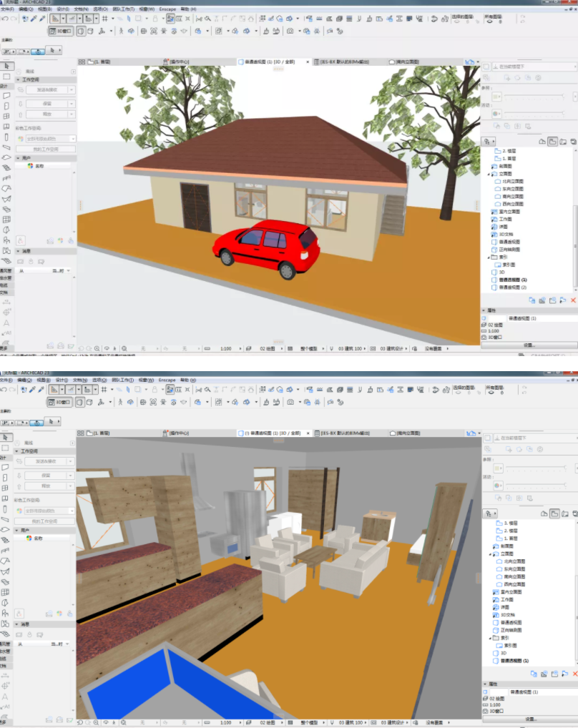Select the Railing tool in the upper window toolbox
Screen dimensions: 578x728
6,178
